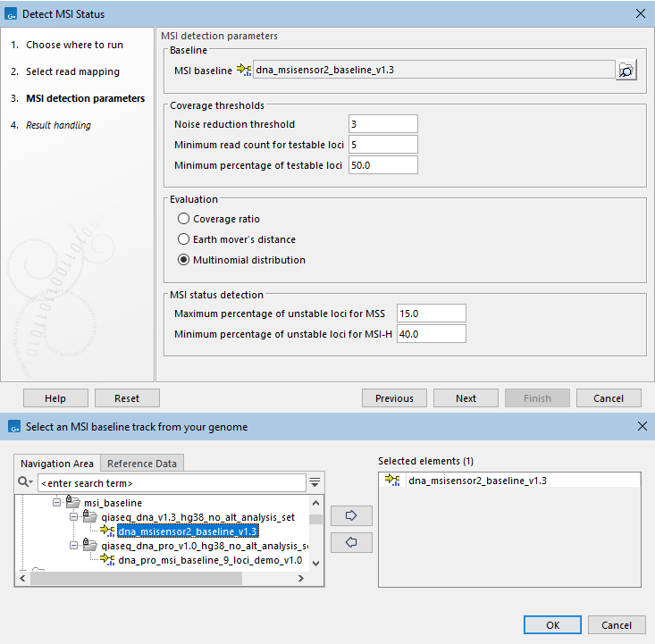The image size is (655, 644).
Task: Click the MSI baseline text field
Action: click(x=433, y=70)
